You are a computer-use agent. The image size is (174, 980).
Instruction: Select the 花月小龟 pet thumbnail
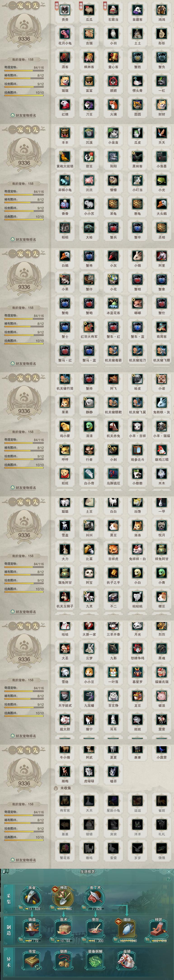(65, 34)
